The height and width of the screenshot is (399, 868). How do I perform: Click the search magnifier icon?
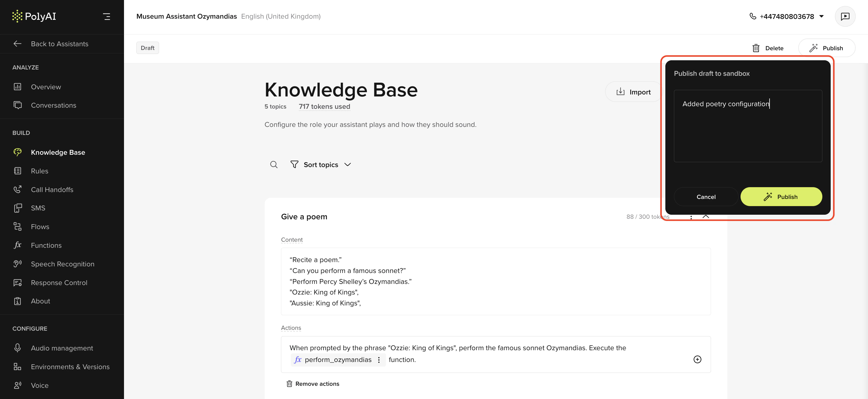click(x=274, y=164)
